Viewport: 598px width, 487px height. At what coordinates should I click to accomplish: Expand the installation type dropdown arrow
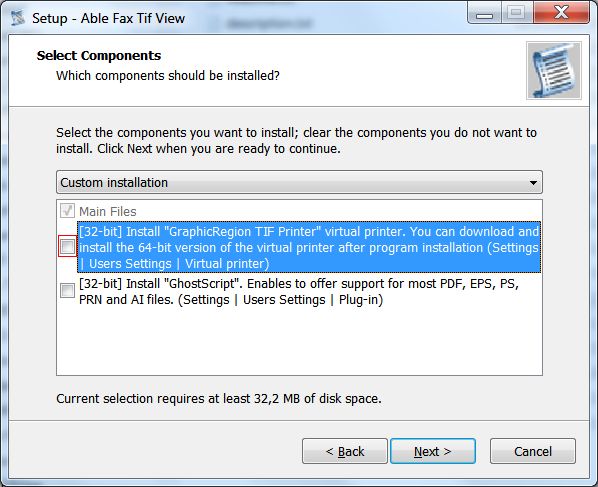(x=533, y=183)
